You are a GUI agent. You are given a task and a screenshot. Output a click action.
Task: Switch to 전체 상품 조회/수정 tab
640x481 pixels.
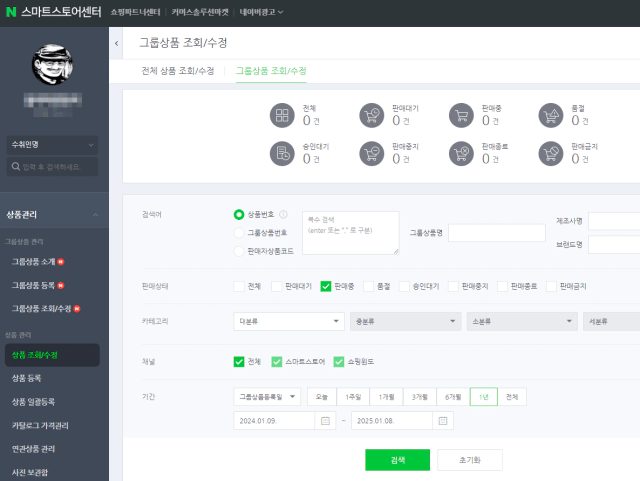point(178,71)
